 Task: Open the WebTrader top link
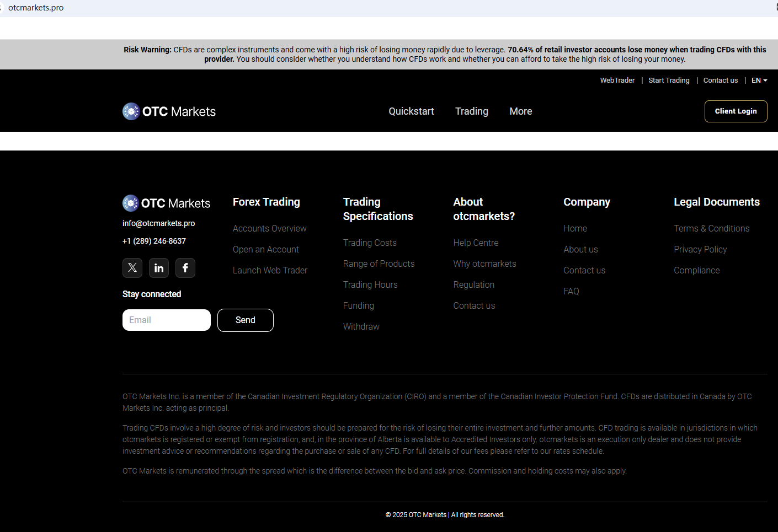[617, 80]
